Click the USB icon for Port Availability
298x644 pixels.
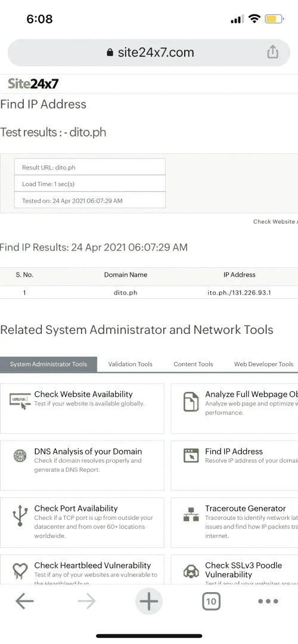pyautogui.click(x=20, y=515)
